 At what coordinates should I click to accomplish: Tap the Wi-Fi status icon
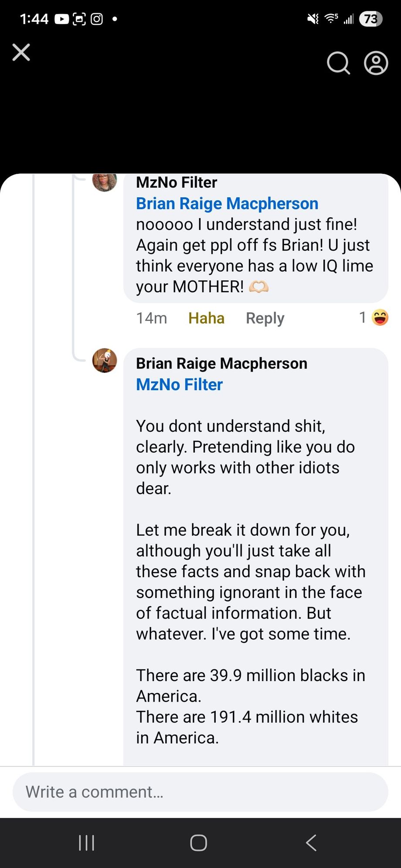click(x=331, y=18)
